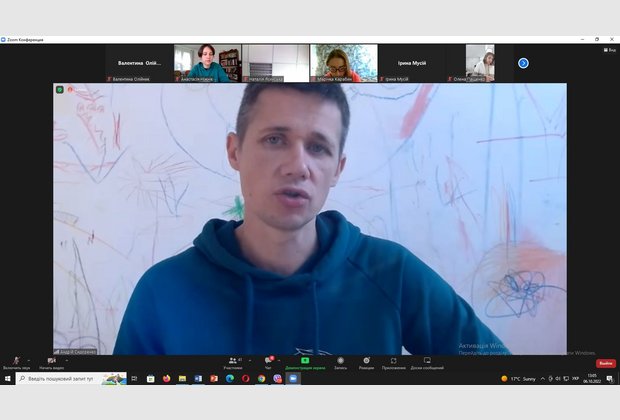Select Валентина Олійник's participant tile
This screenshot has width=620, height=420.
click(139, 63)
